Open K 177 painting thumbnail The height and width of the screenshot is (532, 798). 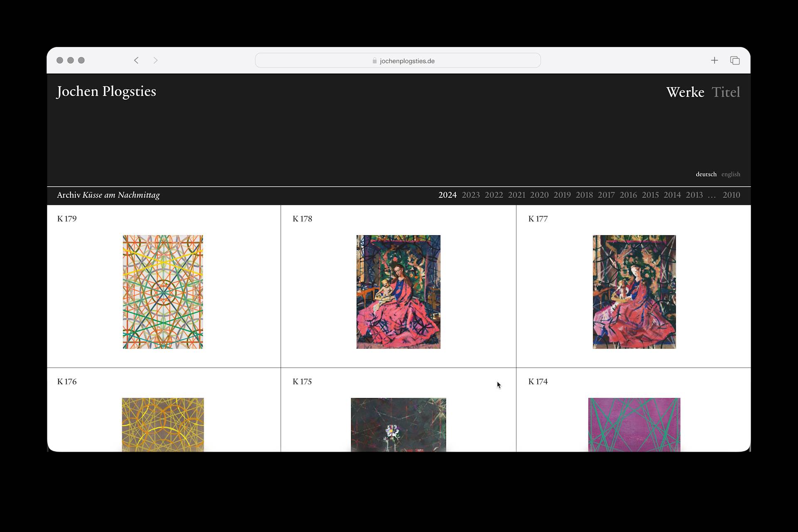(634, 292)
